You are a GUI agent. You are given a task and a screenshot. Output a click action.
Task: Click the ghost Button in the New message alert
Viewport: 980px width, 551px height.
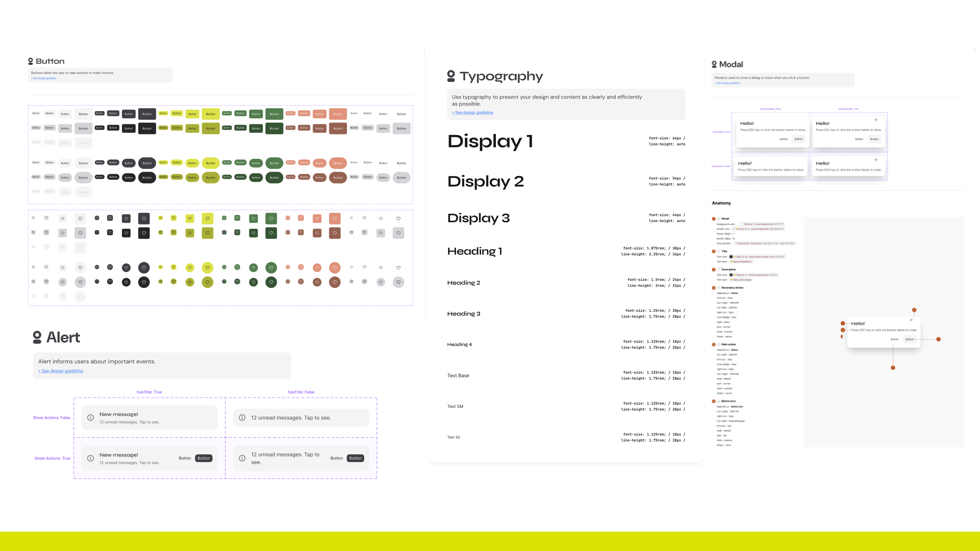tap(185, 458)
